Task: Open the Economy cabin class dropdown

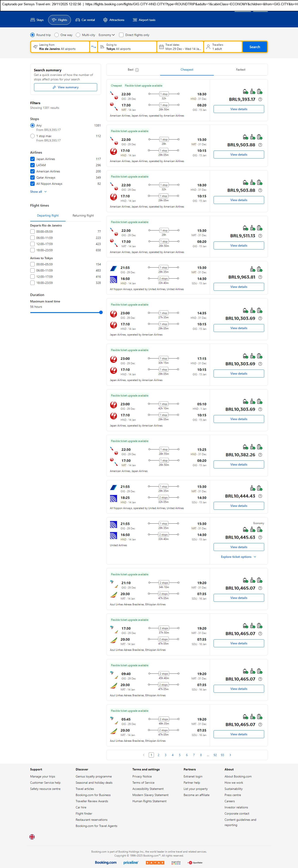Action: 106,35
